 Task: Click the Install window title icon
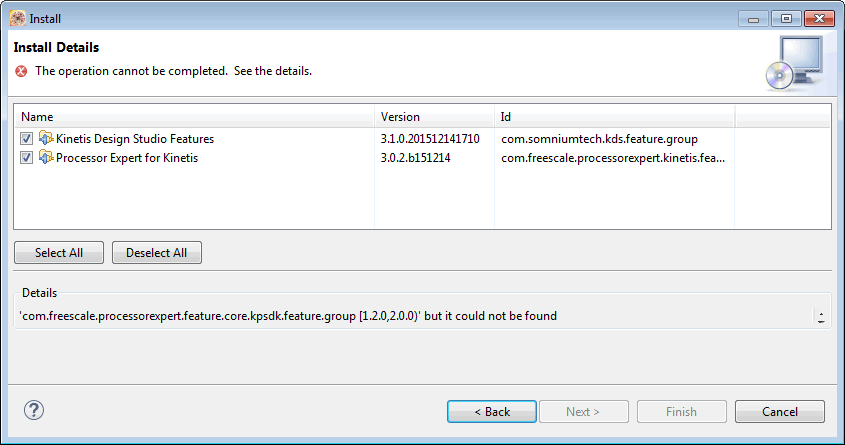pyautogui.click(x=17, y=18)
